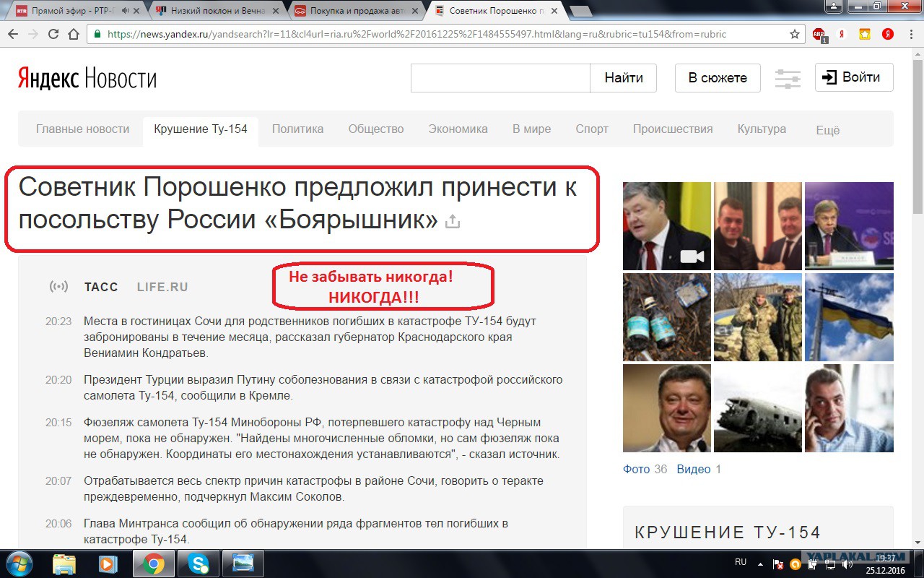This screenshot has height=578, width=924.
Task: Open the 20:20 item on Президент Турции
Action: (323, 387)
